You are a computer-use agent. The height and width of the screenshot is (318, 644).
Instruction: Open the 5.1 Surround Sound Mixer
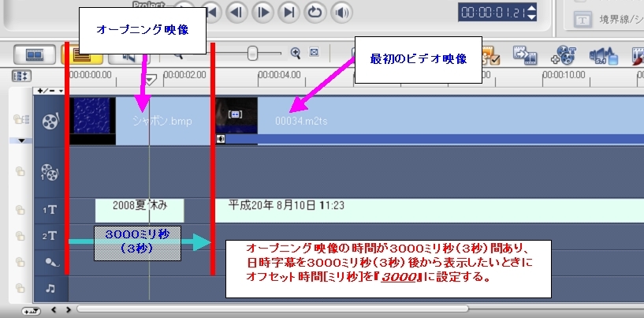604,55
